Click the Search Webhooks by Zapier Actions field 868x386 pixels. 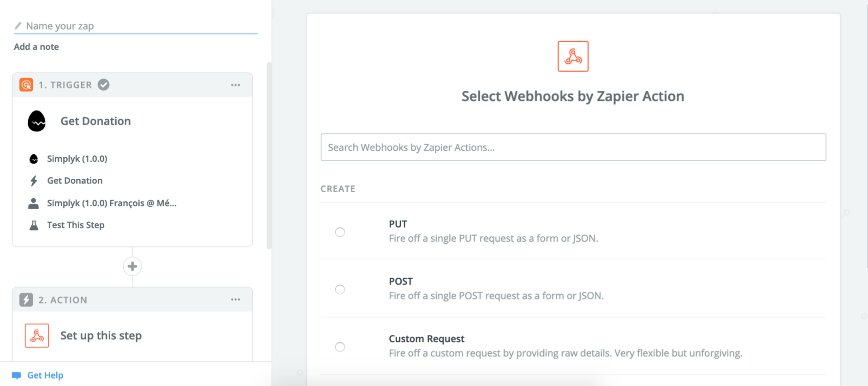pyautogui.click(x=573, y=147)
